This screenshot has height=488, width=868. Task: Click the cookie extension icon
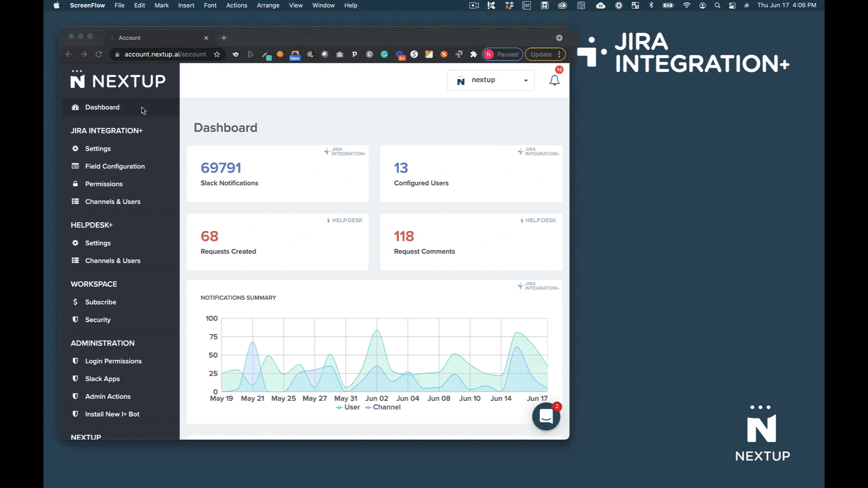[x=280, y=54]
